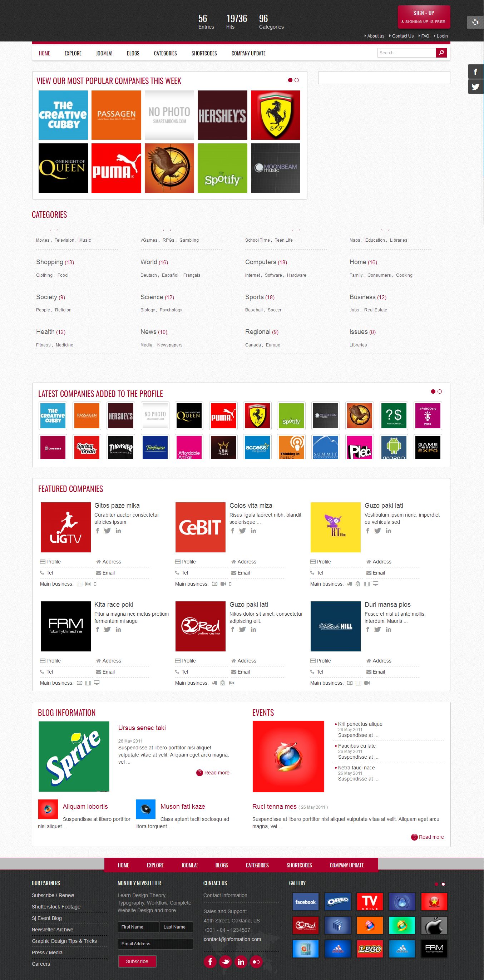
Task: Open the Real Estate subcategory link
Action: click(375, 310)
